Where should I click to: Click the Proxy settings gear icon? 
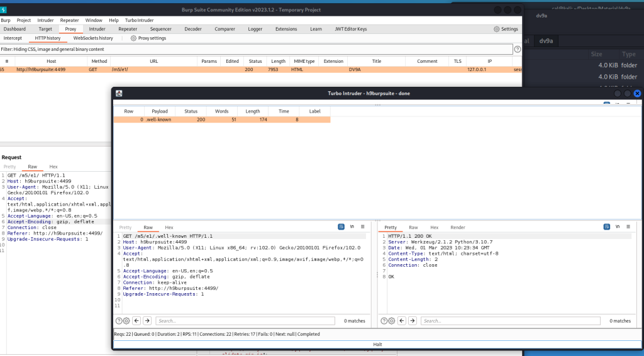pos(133,38)
